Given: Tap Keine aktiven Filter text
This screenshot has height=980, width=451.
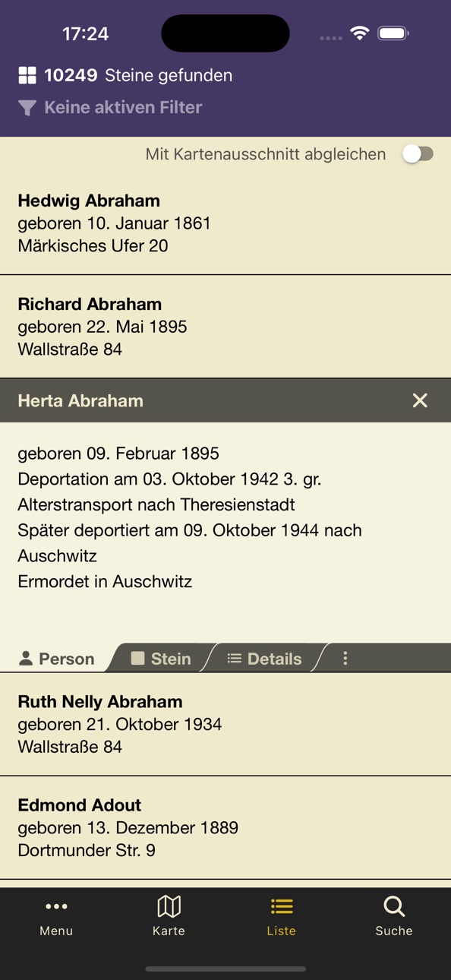Looking at the screenshot, I should click(123, 107).
